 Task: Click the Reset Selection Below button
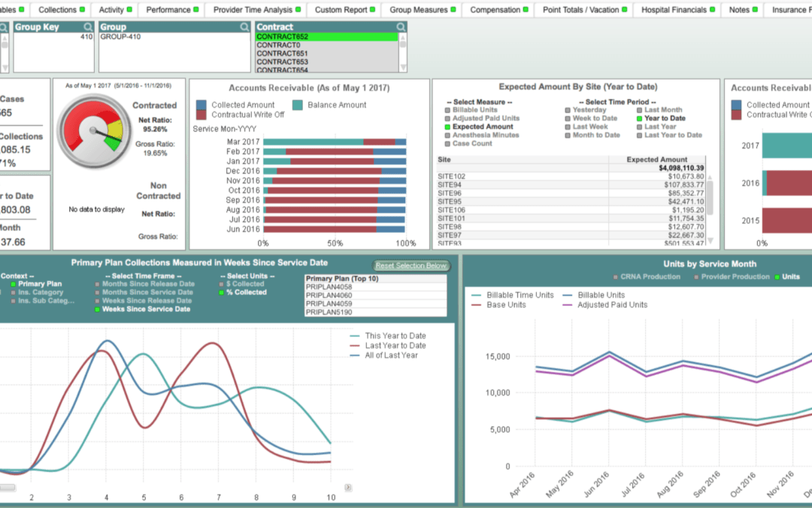411,266
